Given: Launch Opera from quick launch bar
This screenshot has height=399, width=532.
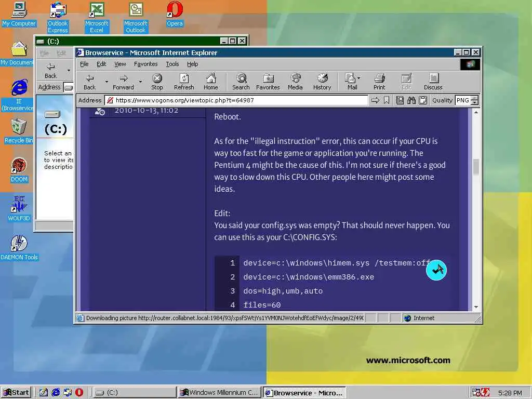Looking at the screenshot, I should point(79,393).
